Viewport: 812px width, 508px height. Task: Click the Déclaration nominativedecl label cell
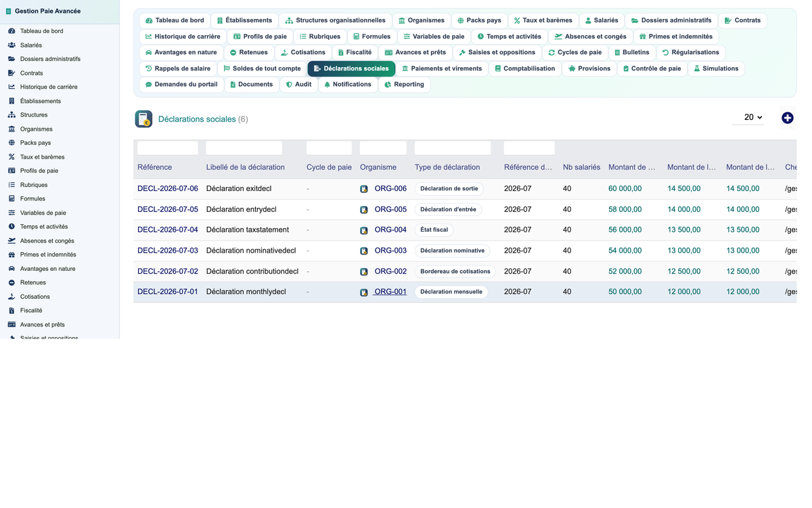coord(251,251)
